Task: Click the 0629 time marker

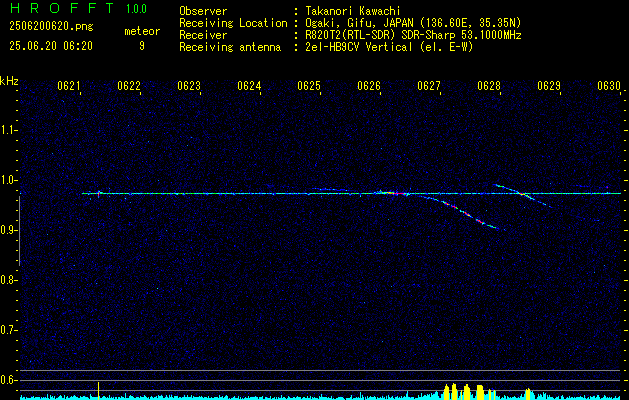Action: pyautogui.click(x=549, y=86)
